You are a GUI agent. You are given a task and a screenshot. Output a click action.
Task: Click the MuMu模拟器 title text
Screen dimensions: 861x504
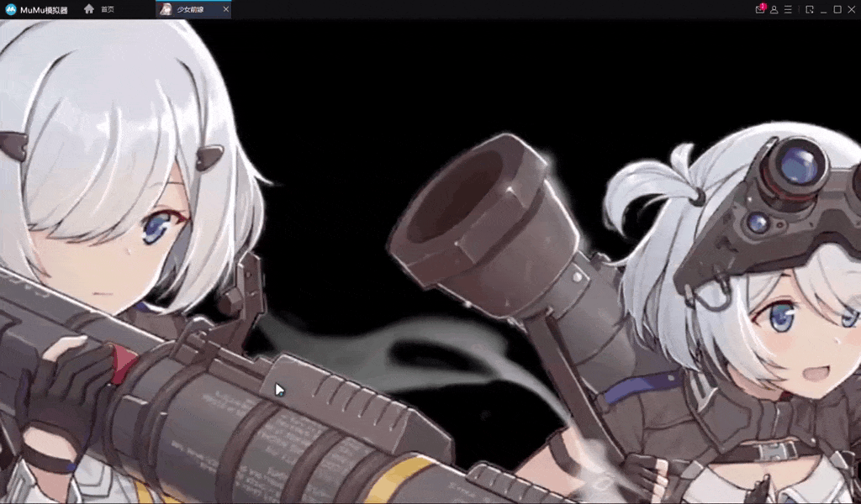pyautogui.click(x=43, y=9)
